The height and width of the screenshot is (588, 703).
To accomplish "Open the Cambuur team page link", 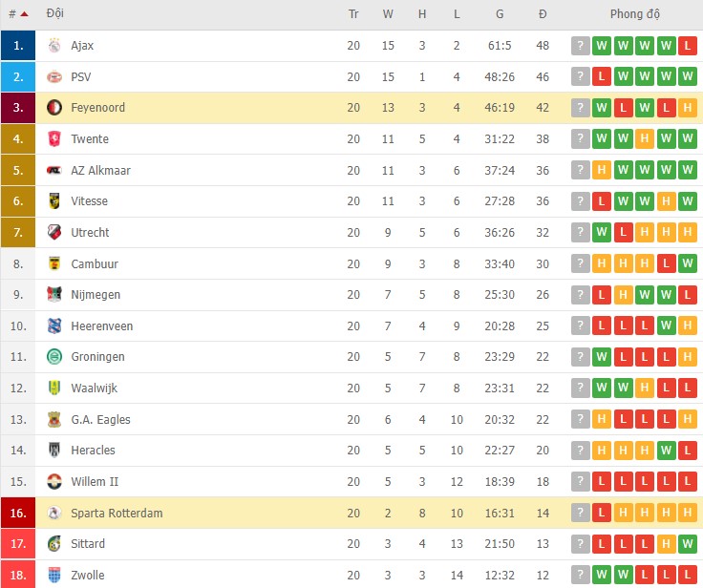I will pos(95,264).
